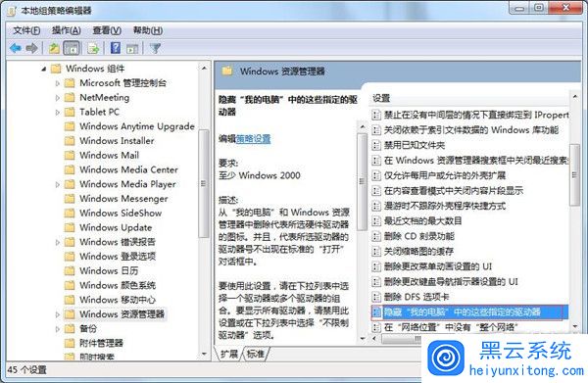Select 漫游时不跟踪外壳程序快捷方式 setting
The width and height of the screenshot is (588, 383).
(x=445, y=206)
